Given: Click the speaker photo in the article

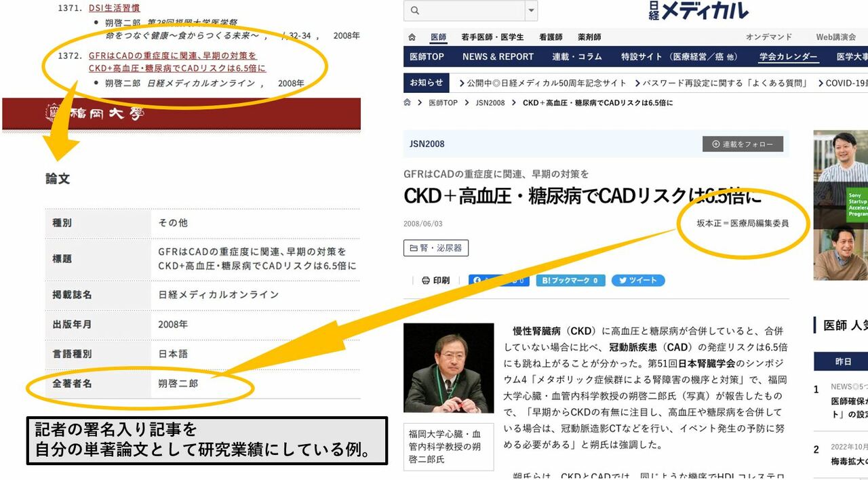Looking at the screenshot, I should (x=448, y=368).
